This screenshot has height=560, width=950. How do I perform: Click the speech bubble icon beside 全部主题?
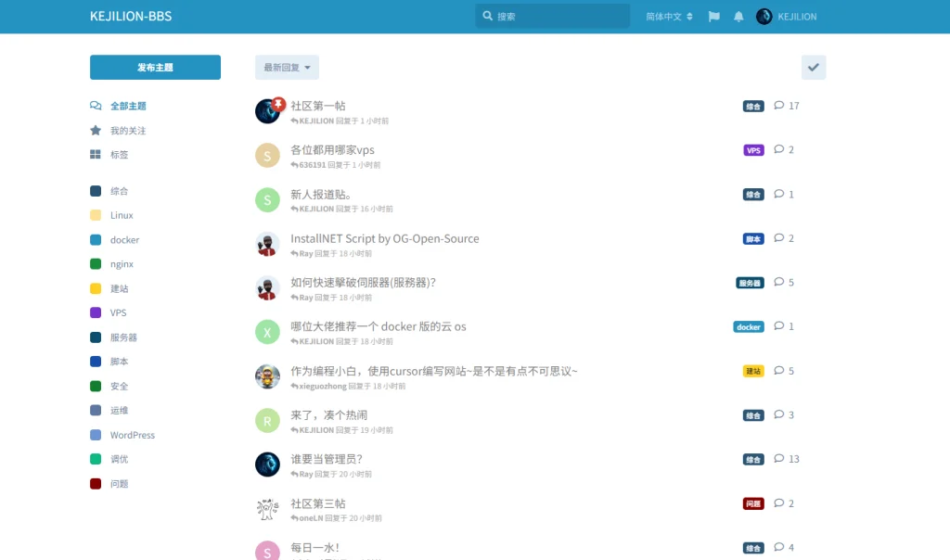pos(96,106)
